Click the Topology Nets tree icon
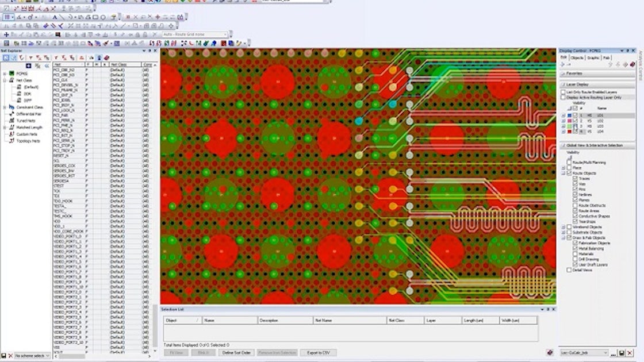 pos(11,141)
